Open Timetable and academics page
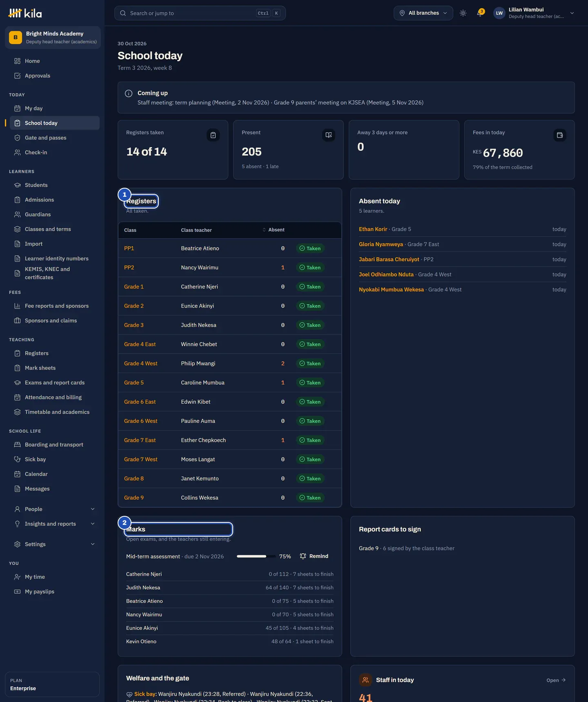This screenshot has width=588, height=702. [55, 412]
